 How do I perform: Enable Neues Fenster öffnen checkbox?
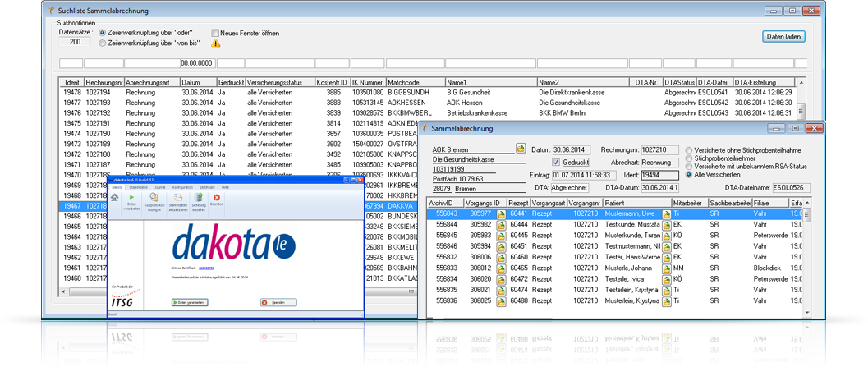coord(215,33)
